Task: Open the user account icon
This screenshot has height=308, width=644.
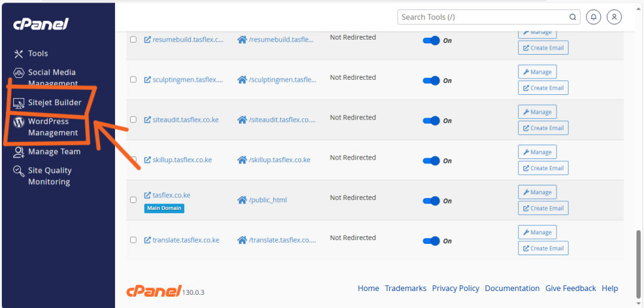Action: [x=614, y=17]
